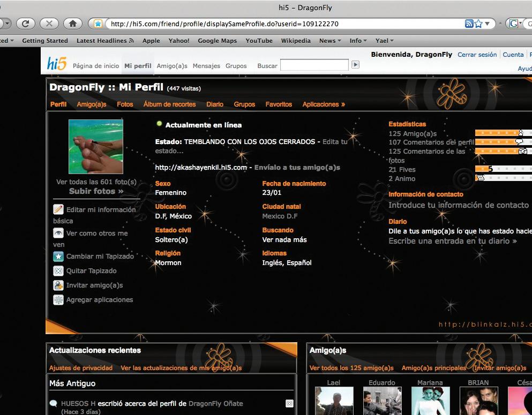Open Getting Started bookmark
The width and height of the screenshot is (532, 415).
[x=45, y=41]
